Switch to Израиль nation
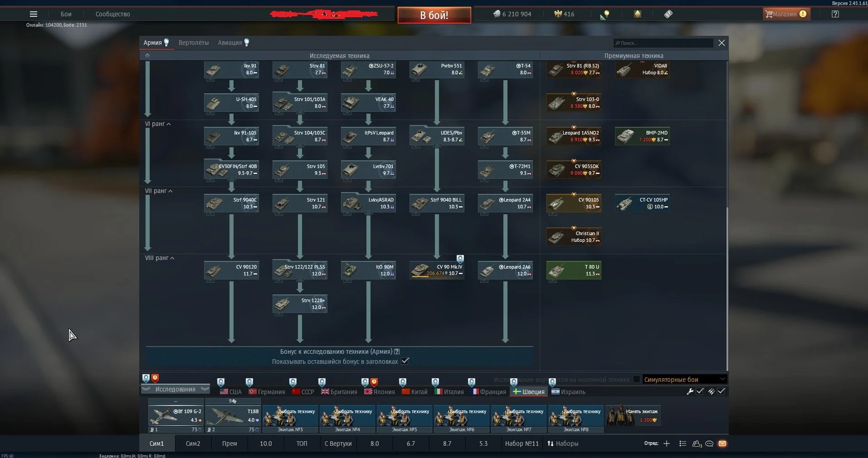The width and height of the screenshot is (868, 458). click(569, 392)
